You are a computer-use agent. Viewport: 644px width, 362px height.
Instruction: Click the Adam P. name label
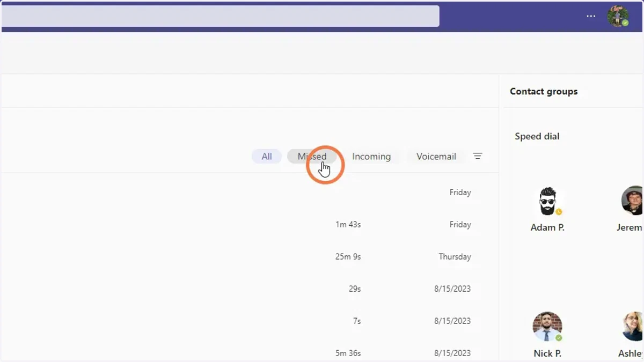547,227
